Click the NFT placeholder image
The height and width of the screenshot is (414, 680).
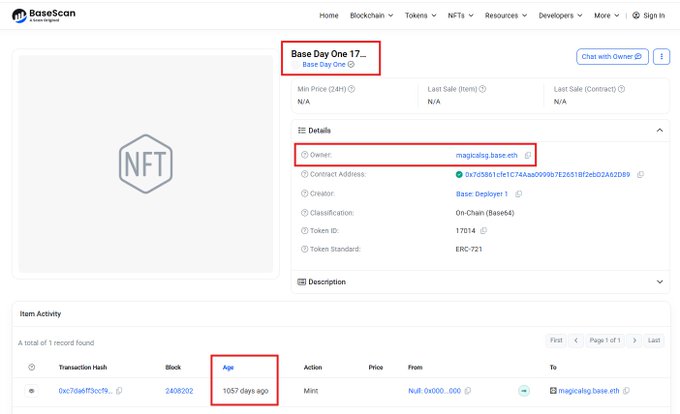pos(146,164)
